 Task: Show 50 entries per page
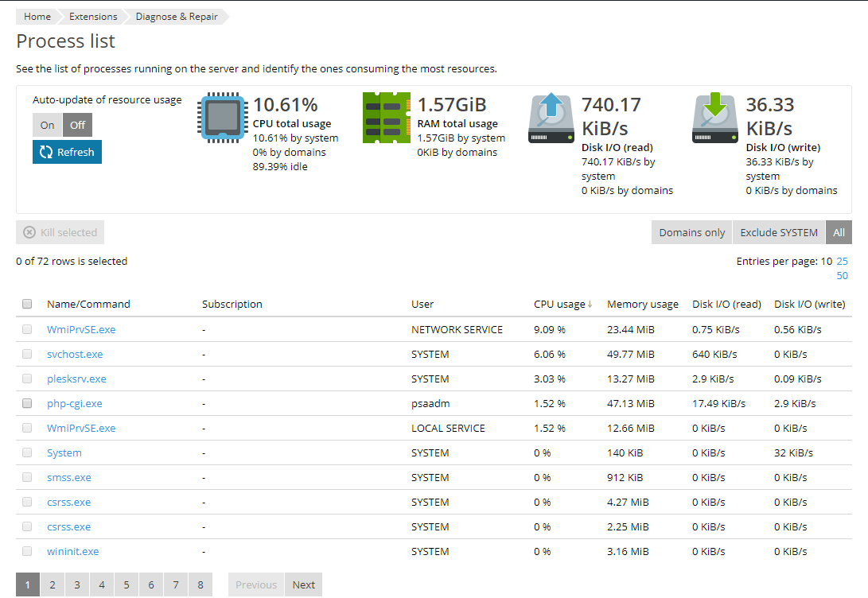842,275
